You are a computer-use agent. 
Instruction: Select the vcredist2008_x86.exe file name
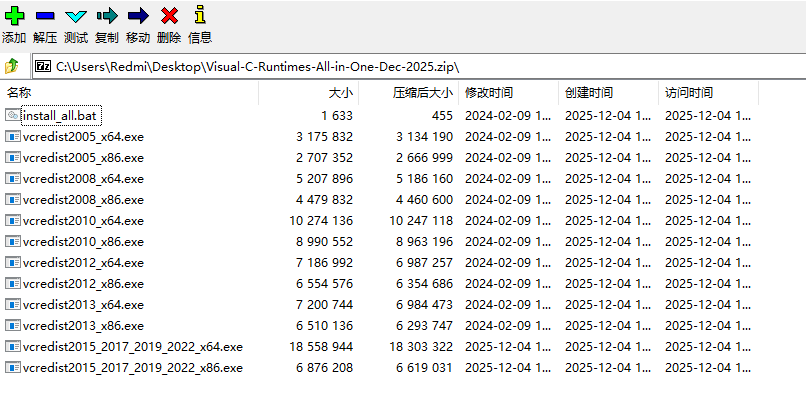(x=83, y=200)
